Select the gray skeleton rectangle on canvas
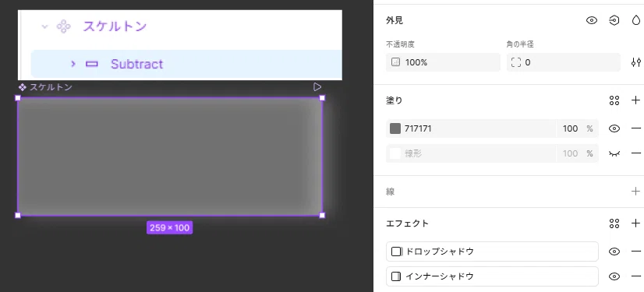 click(170, 157)
